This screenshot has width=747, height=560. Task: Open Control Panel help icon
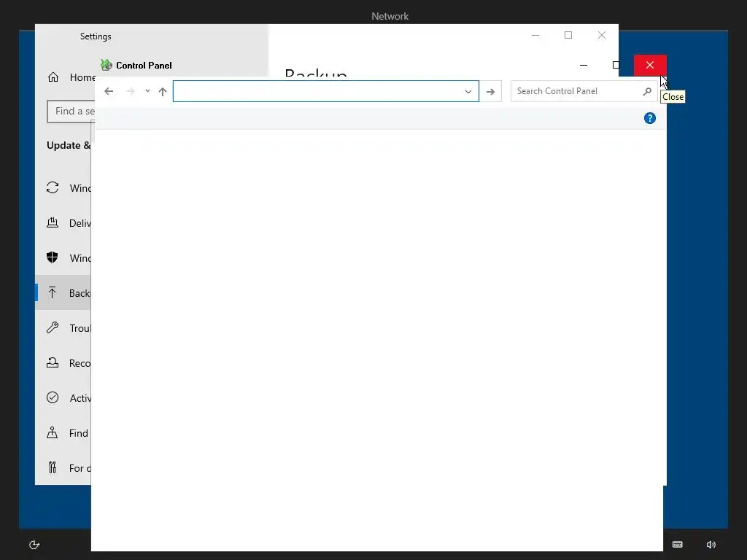[x=650, y=118]
